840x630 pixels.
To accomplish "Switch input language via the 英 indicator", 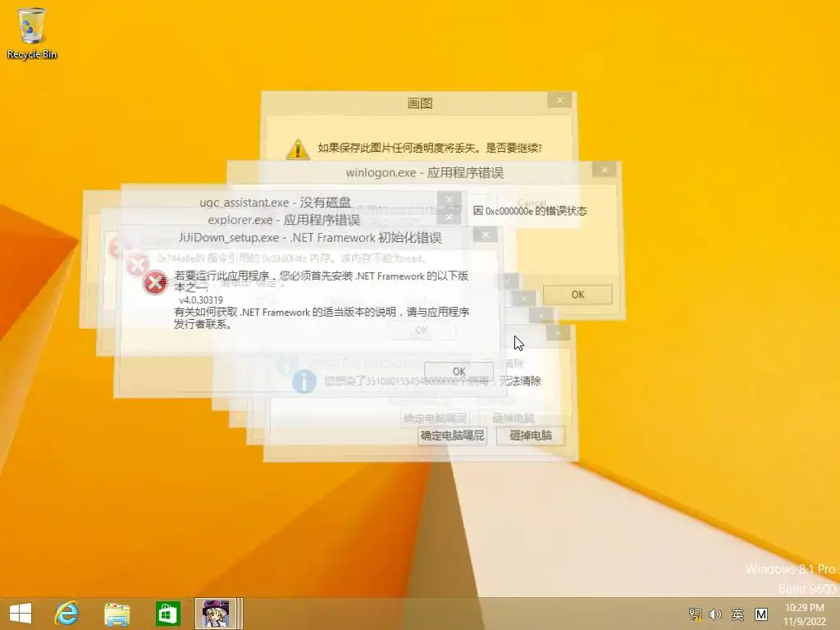I will 738,614.
